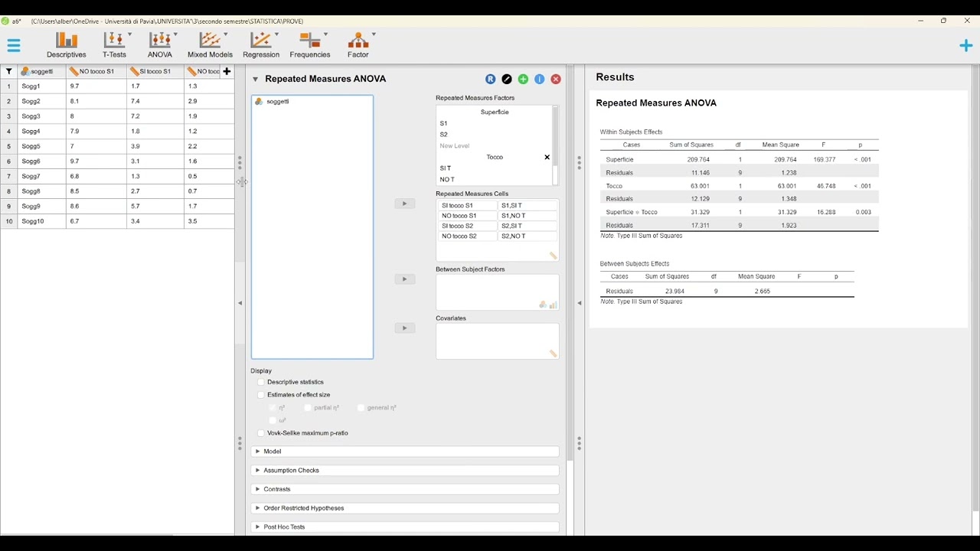Click Within Subjects Effects table title

(631, 132)
